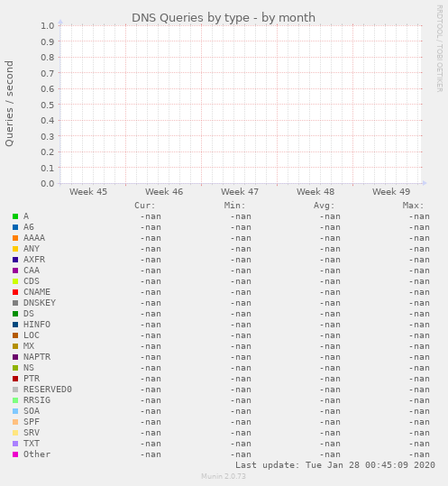Click the light gray swatch for RESERVED0

(x=15, y=390)
